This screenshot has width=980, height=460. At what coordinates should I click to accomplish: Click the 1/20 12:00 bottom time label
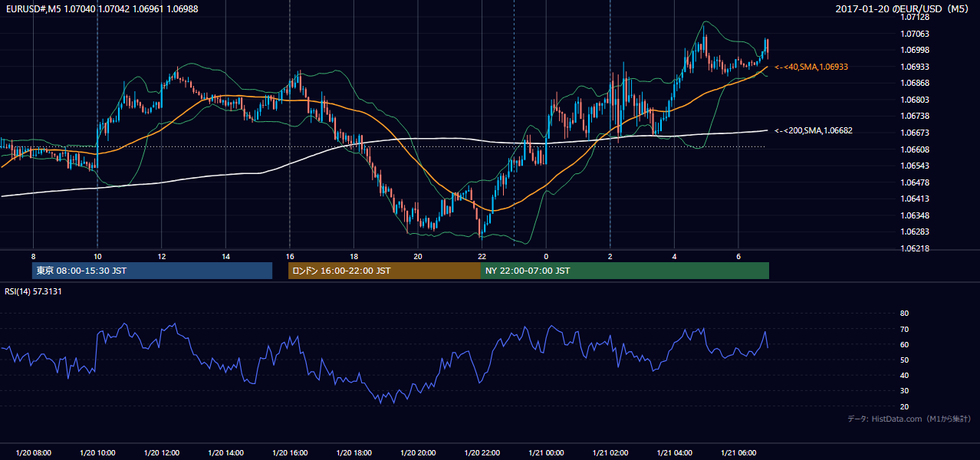(x=162, y=453)
